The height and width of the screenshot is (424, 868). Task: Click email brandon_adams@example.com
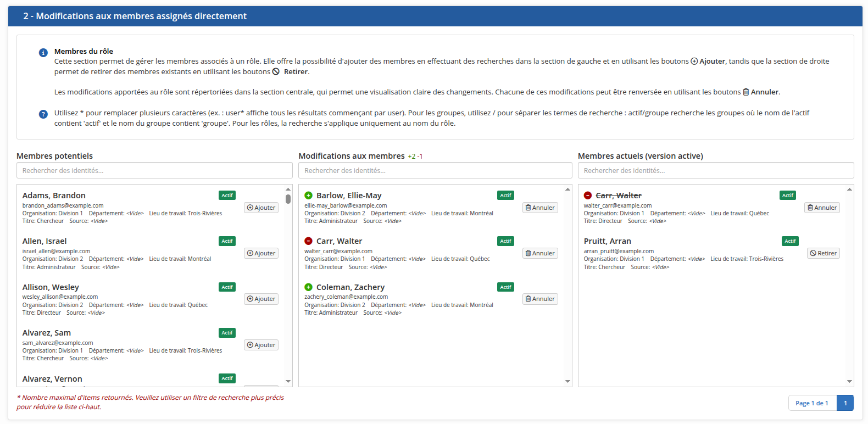[63, 205]
